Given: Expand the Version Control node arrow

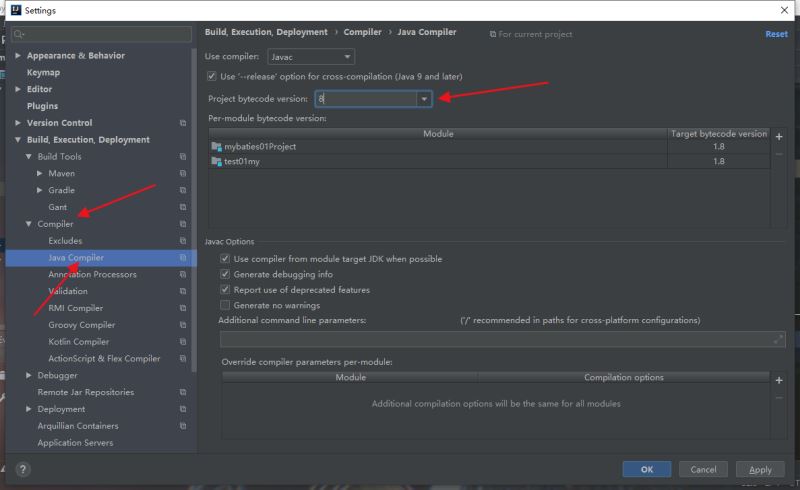Looking at the screenshot, I should (x=18, y=122).
